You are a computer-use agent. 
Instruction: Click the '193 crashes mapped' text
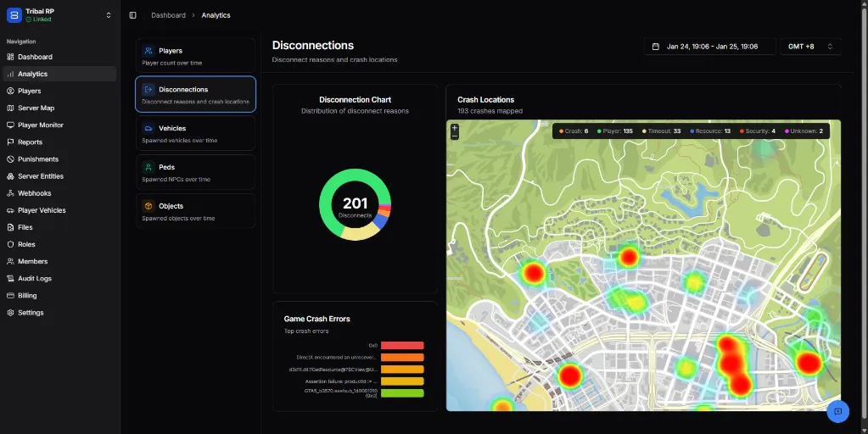point(490,111)
